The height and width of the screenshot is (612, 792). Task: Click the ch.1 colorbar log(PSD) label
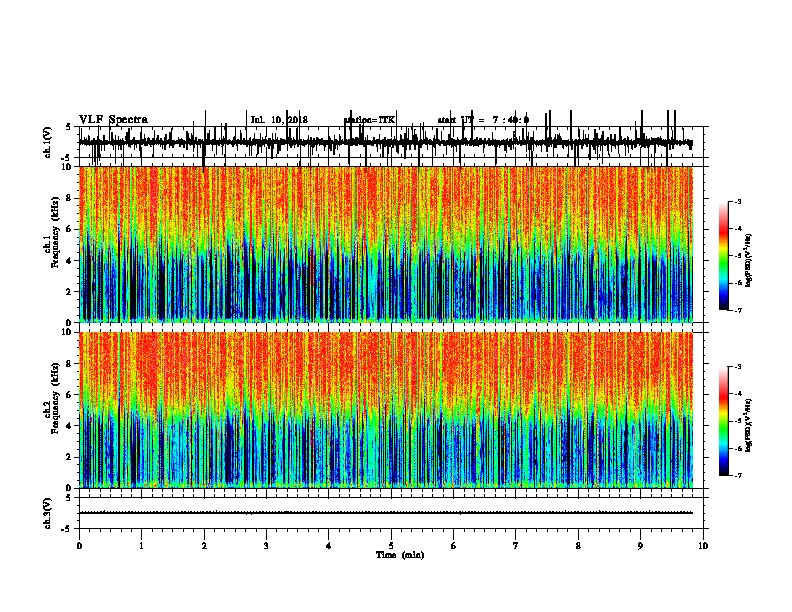[x=748, y=261]
